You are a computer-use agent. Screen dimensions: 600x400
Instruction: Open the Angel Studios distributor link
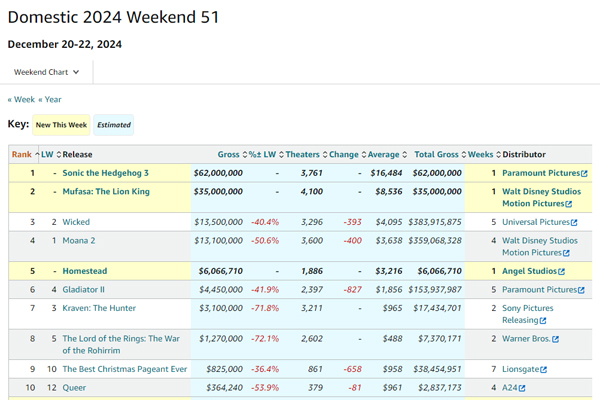tap(530, 271)
